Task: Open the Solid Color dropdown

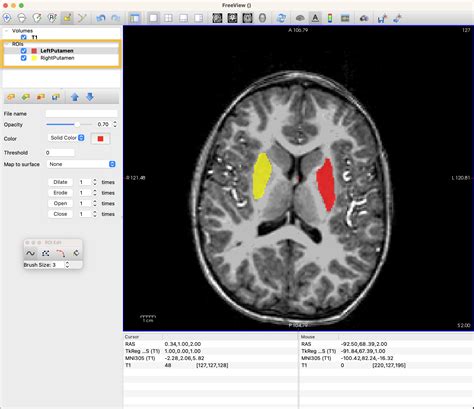Action: [x=66, y=138]
